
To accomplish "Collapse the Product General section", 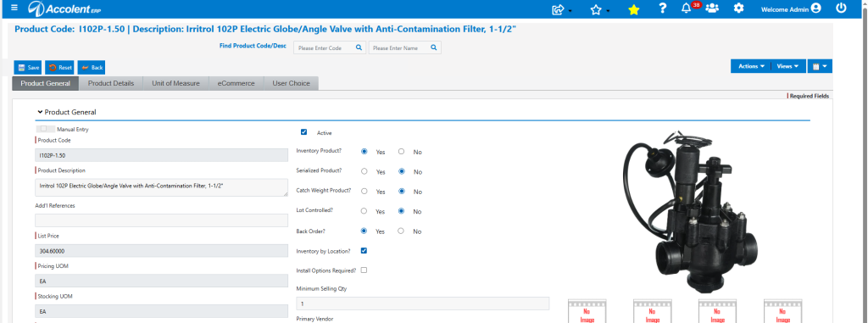I will [41, 112].
